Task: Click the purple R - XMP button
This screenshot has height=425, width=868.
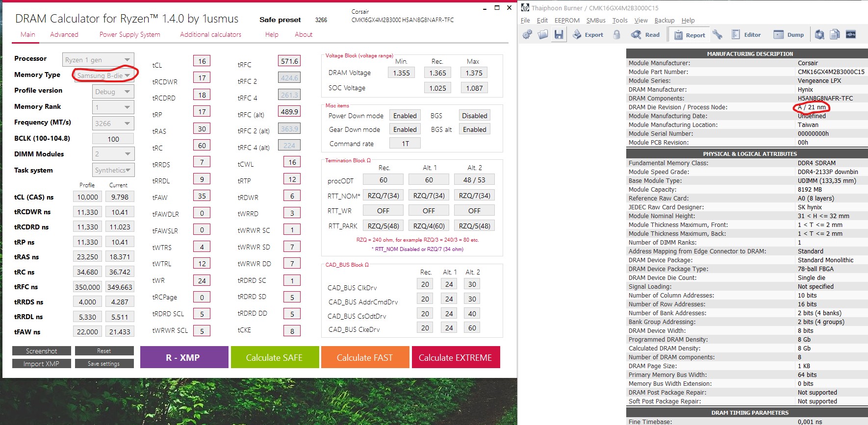Action: [x=184, y=357]
